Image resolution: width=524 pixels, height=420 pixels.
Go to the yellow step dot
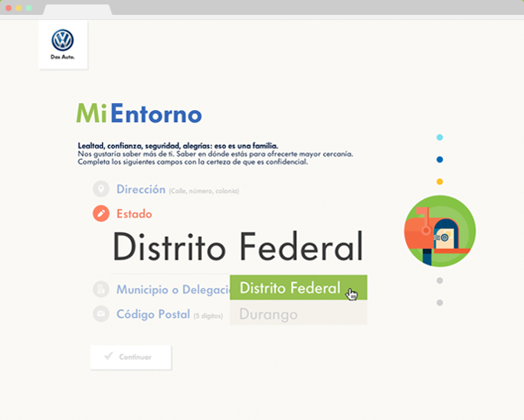[440, 182]
